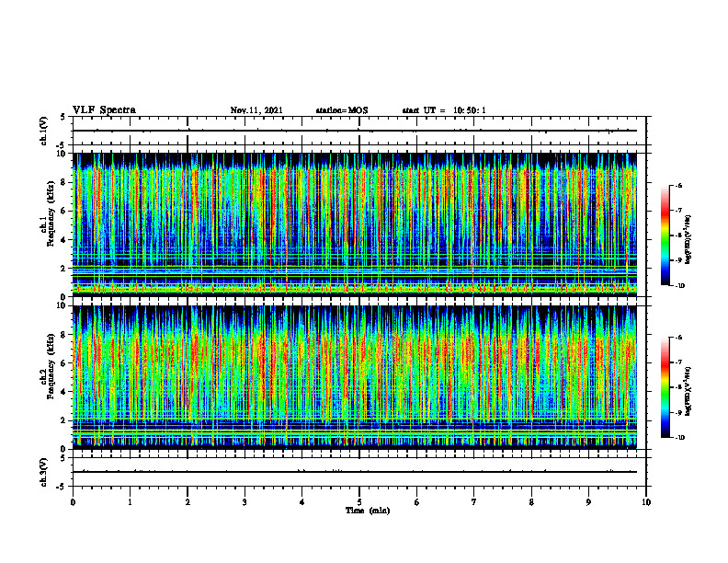
Task: Click the "-7" label on ch.1 colorbar
Action: [679, 211]
